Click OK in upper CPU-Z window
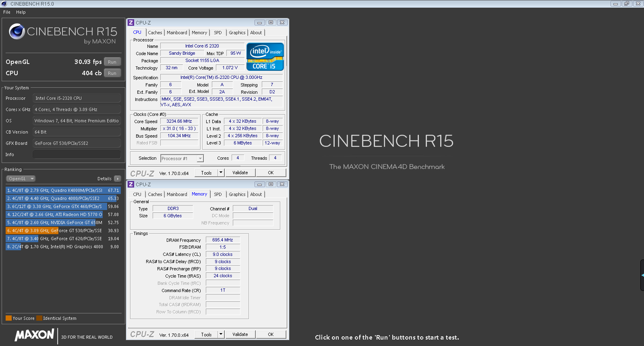Image resolution: width=644 pixels, height=346 pixels. pyautogui.click(x=271, y=173)
